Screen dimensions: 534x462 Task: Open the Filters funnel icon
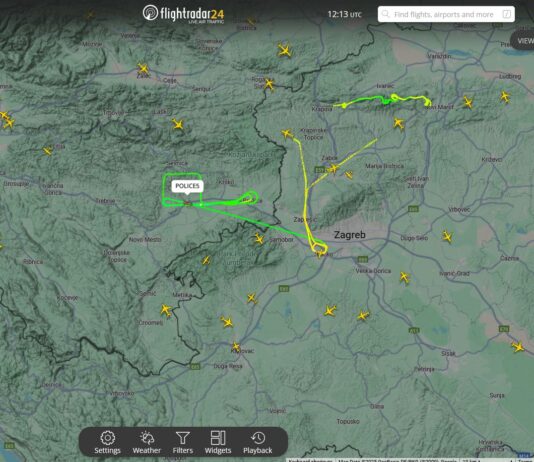click(183, 442)
